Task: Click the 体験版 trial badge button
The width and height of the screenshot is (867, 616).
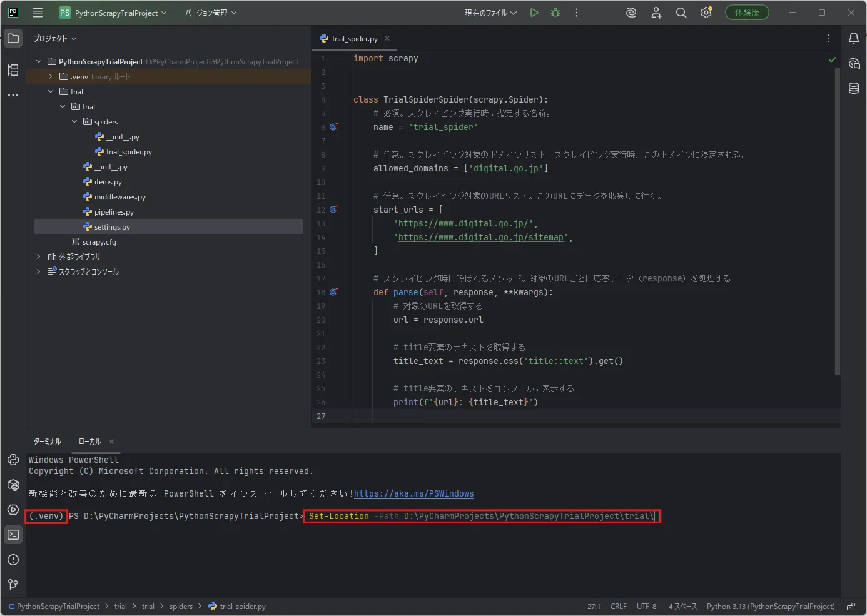Action: tap(747, 13)
